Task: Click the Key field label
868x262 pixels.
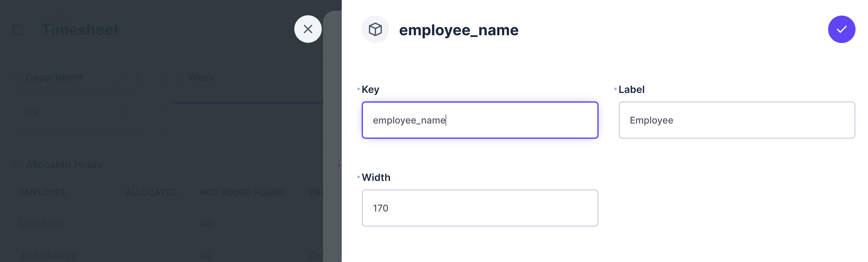Action: 370,90
